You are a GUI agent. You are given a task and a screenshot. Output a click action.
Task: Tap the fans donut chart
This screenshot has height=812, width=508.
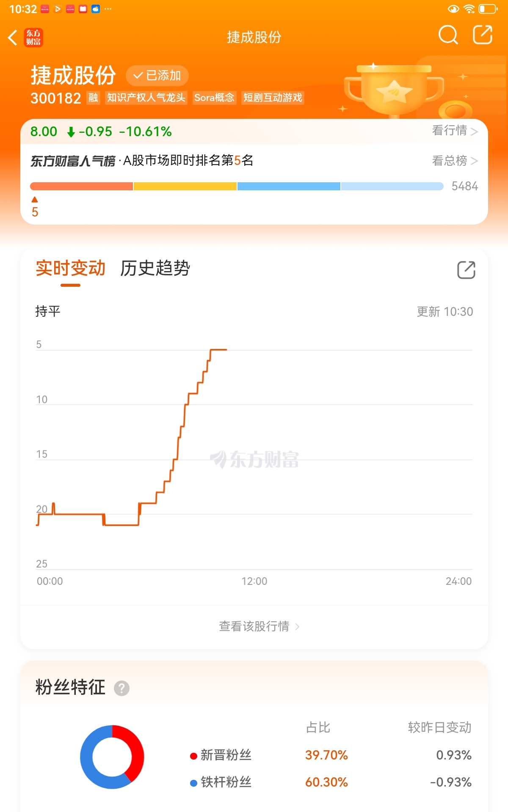click(112, 757)
